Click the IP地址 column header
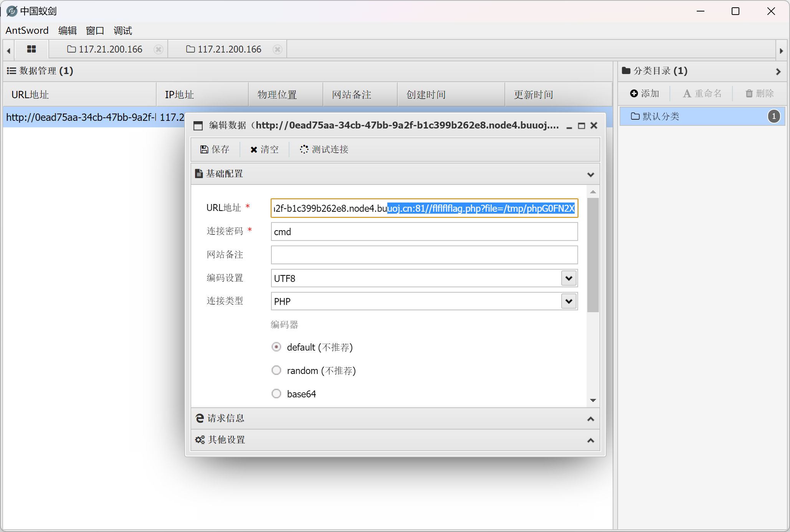Screen dimensions: 790x532 (202, 94)
